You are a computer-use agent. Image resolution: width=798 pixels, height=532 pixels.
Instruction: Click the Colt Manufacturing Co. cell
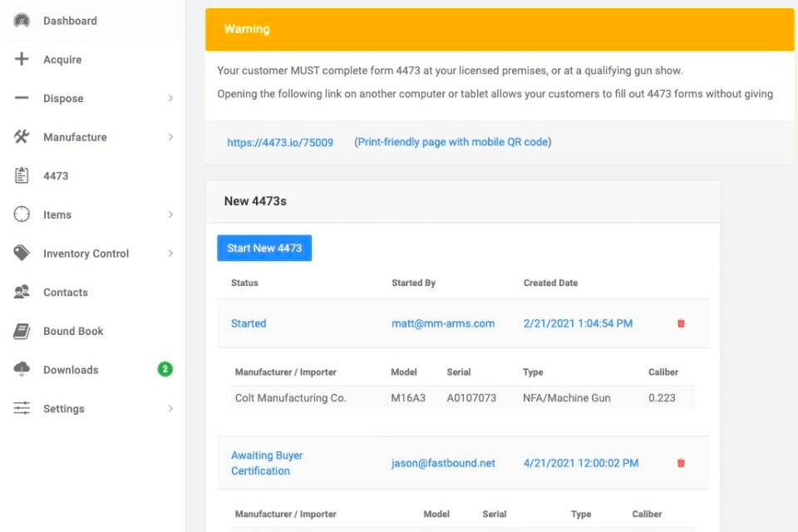coord(291,397)
